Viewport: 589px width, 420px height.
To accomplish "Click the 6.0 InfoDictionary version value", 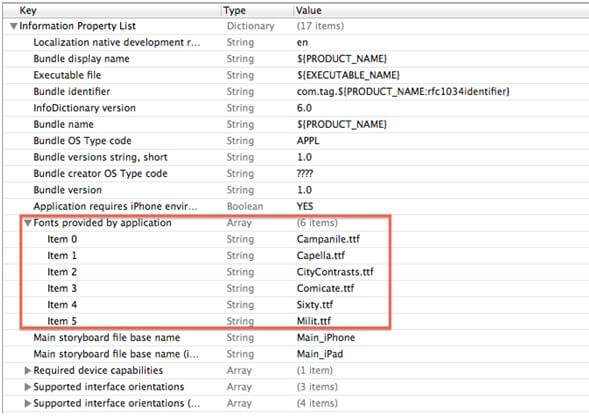I will coord(304,108).
